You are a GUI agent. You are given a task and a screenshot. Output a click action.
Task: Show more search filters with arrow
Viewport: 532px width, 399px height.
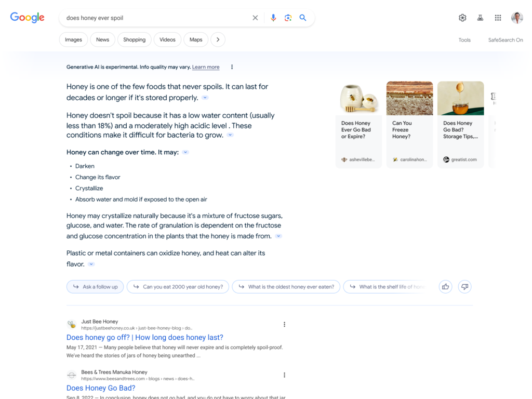(x=218, y=39)
